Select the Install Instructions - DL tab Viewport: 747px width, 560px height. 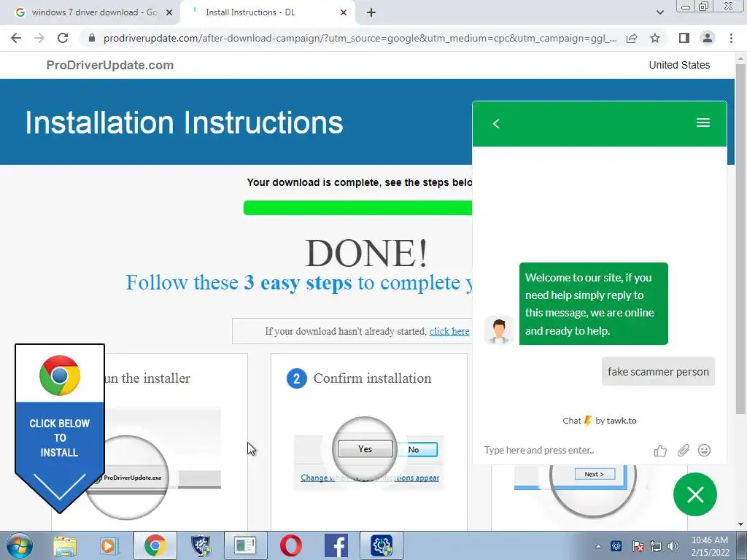[x=267, y=12]
